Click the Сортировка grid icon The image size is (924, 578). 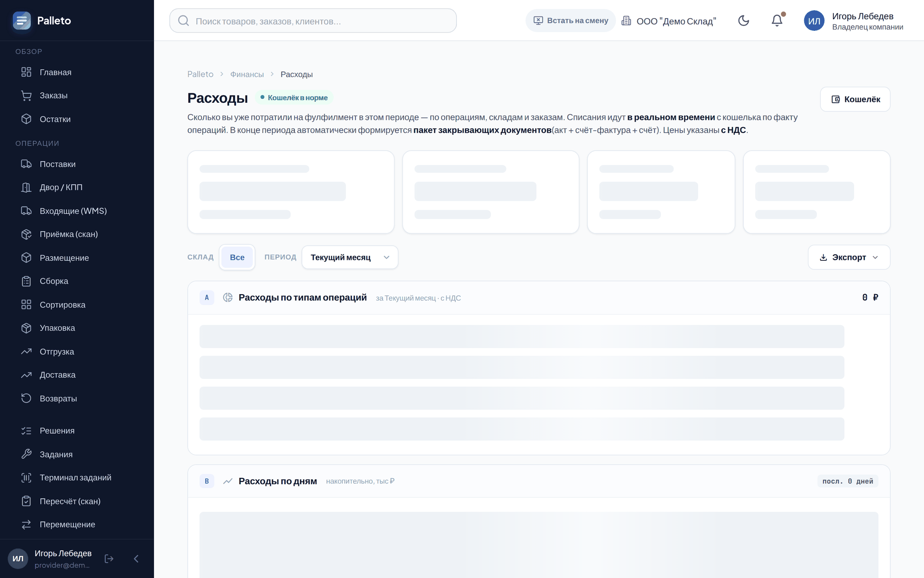pyautogui.click(x=27, y=305)
